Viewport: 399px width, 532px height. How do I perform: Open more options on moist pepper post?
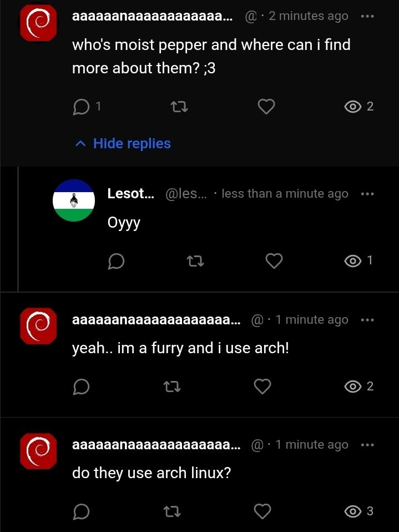[x=367, y=16]
